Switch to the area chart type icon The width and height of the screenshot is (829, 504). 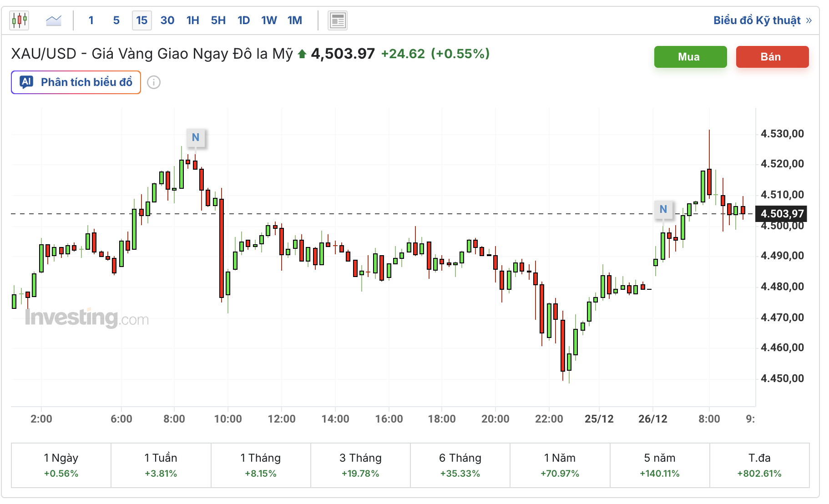point(54,20)
